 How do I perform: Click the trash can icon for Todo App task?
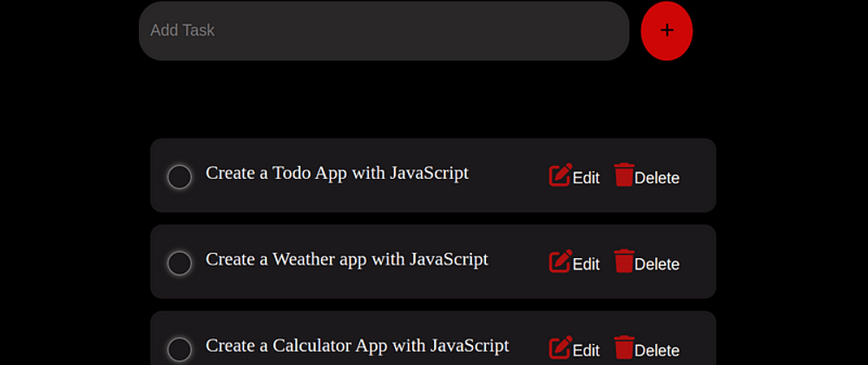(x=624, y=175)
